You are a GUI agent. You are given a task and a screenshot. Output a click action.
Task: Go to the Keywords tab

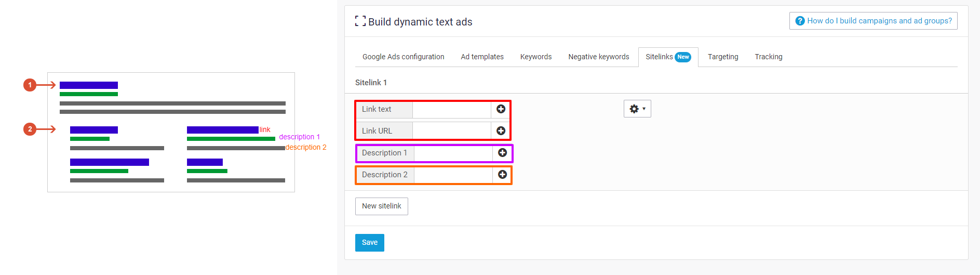tap(535, 57)
